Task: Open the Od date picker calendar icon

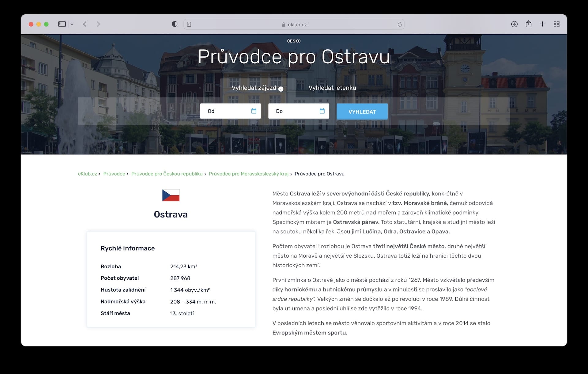Action: (254, 111)
